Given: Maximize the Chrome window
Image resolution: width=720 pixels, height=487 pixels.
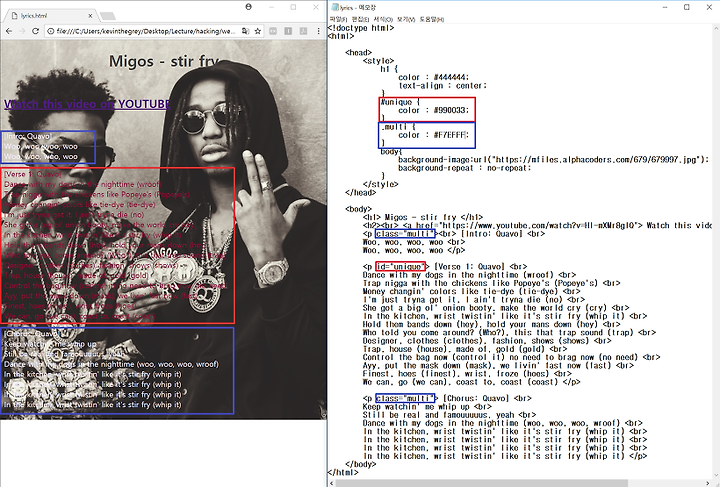Looking at the screenshot, I should point(293,7).
